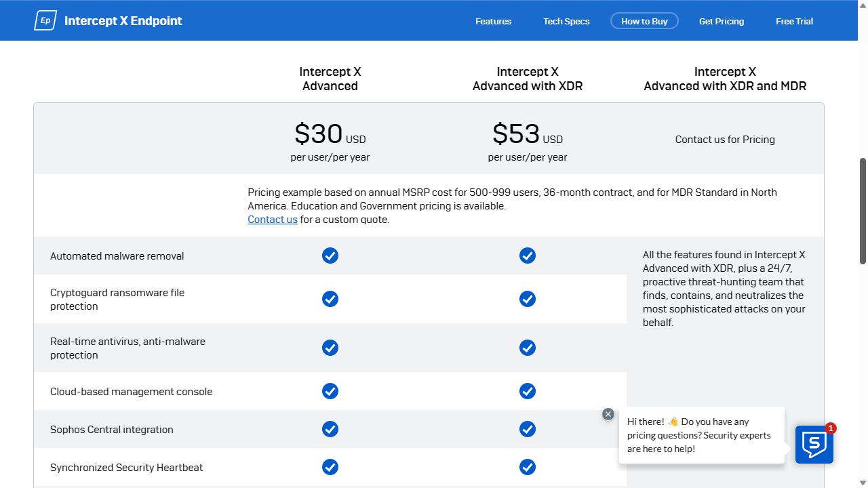
Task: Switch to the Tech Specs section
Action: click(x=566, y=21)
